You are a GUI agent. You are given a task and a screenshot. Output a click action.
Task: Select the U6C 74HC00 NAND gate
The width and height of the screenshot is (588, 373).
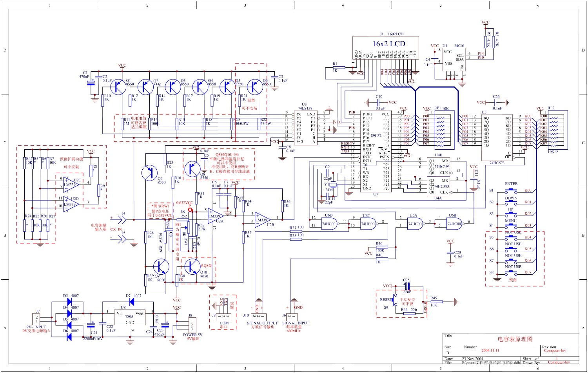tap(368, 224)
